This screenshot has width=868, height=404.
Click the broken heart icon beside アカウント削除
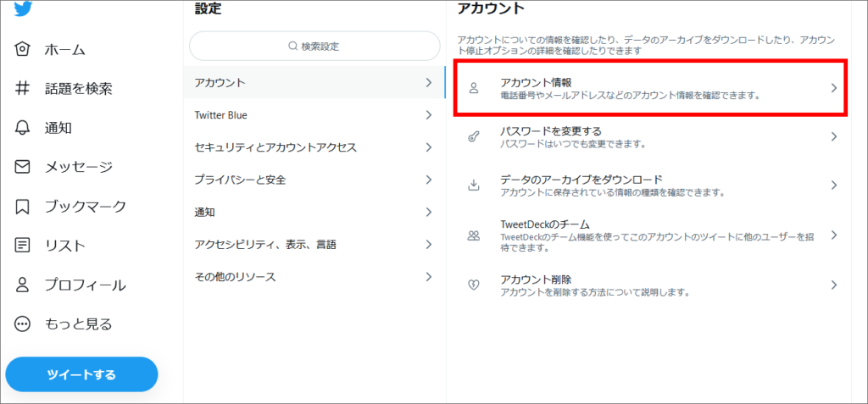[473, 285]
